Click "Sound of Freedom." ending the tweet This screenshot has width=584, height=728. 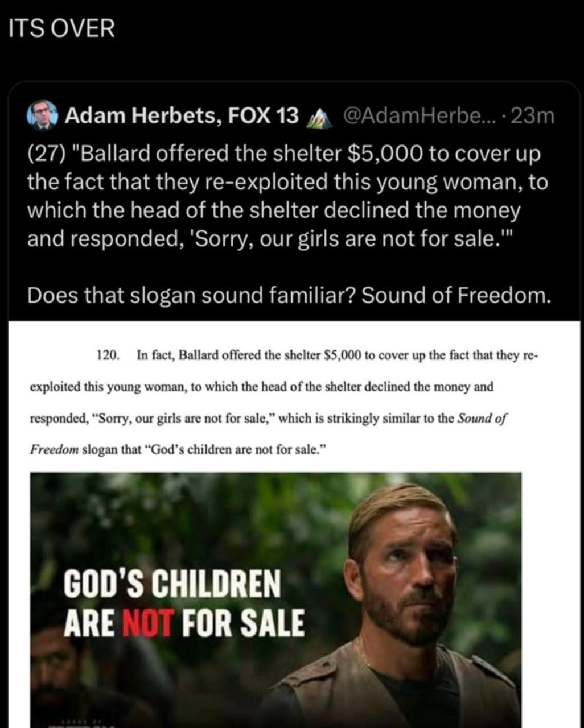click(x=456, y=296)
